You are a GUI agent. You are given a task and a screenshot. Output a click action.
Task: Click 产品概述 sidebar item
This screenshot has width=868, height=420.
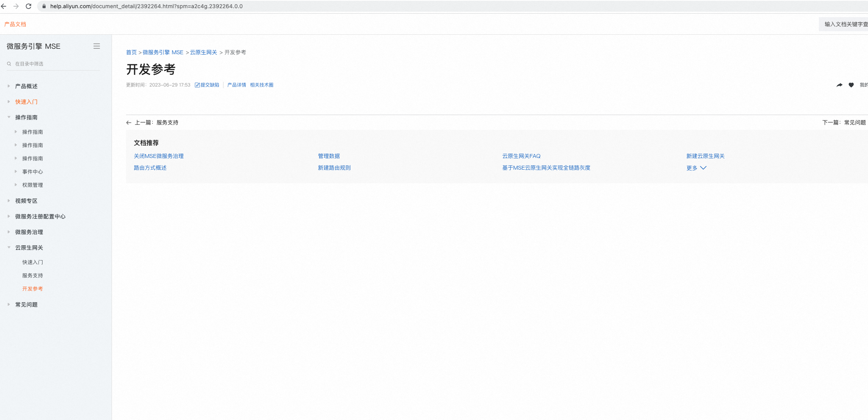26,86
